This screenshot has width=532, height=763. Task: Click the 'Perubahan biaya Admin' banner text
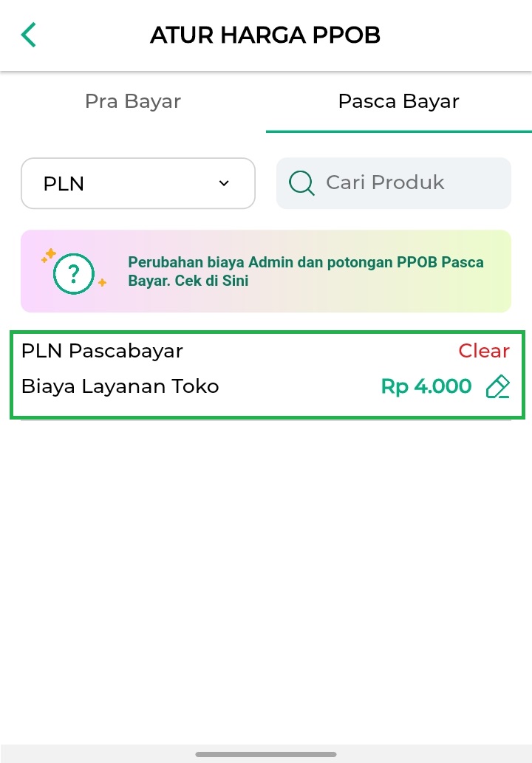(306, 271)
